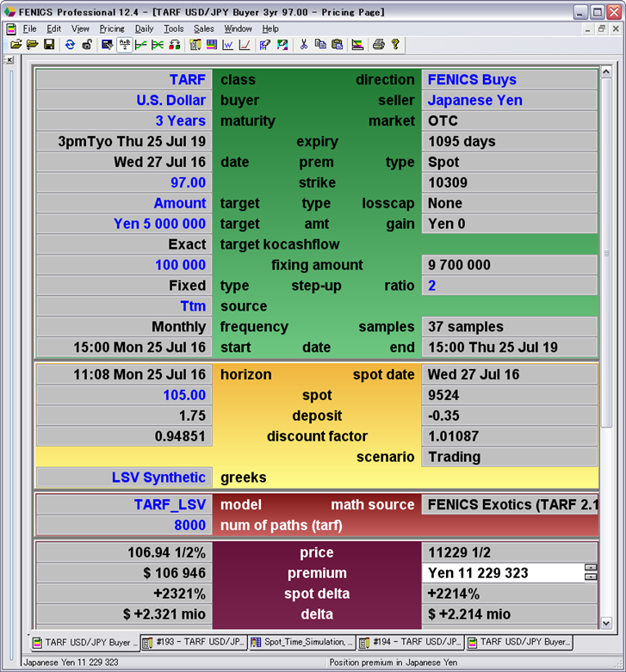Click the padlock unlock toolbar icon
The height and width of the screenshot is (672, 626).
(x=87, y=45)
